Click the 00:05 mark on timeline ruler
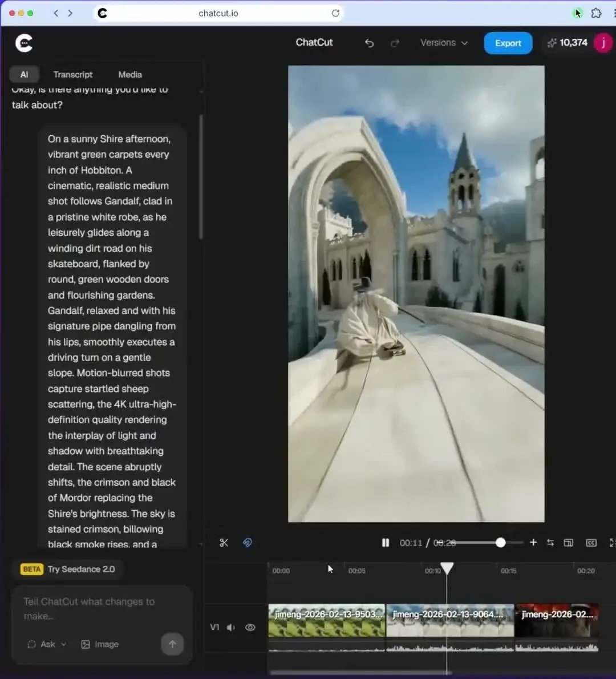 tap(356, 571)
